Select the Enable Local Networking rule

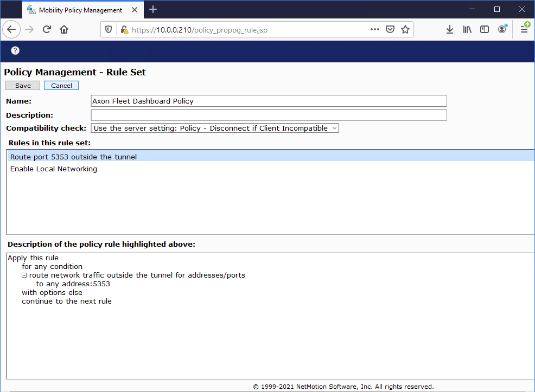[54, 169]
